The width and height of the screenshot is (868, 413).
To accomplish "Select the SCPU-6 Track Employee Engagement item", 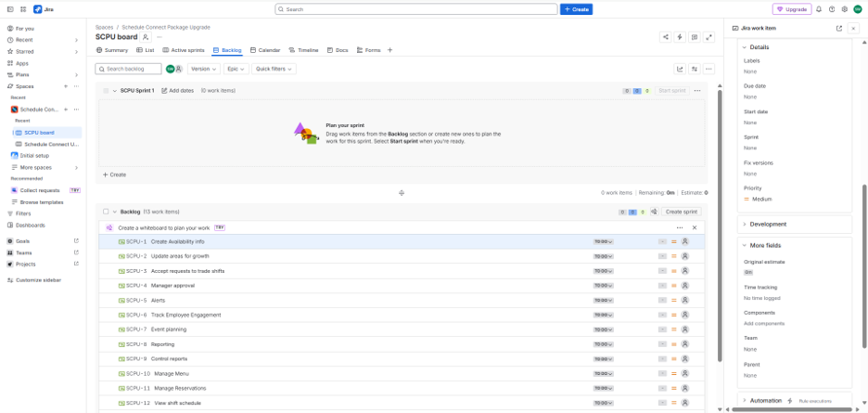I will [x=402, y=315].
